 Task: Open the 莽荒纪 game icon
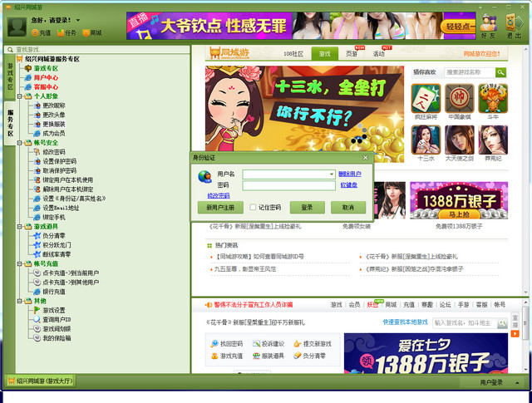(x=493, y=140)
